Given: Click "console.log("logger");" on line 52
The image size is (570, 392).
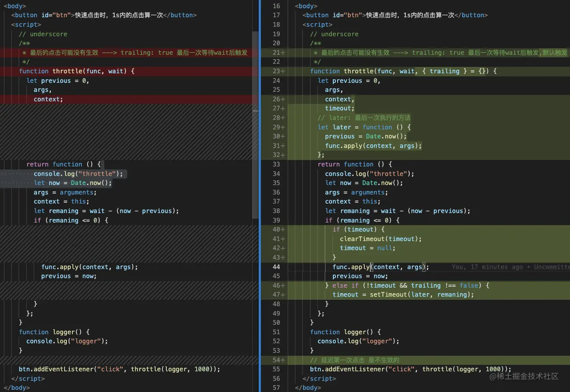Looking at the screenshot, I should pyautogui.click(x=358, y=341).
